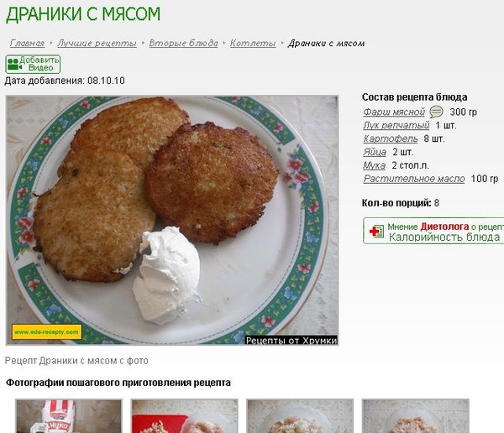Click the yellow www.eda-recepty.com badge on photo
This screenshot has width=504, height=433.
[x=46, y=331]
